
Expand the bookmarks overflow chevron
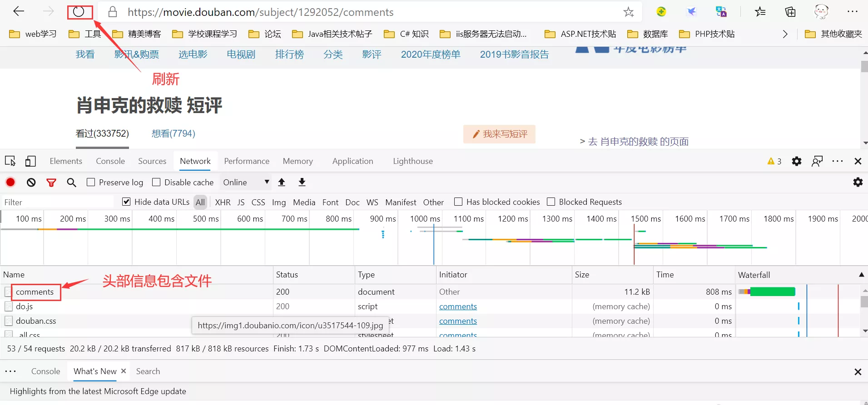(785, 34)
